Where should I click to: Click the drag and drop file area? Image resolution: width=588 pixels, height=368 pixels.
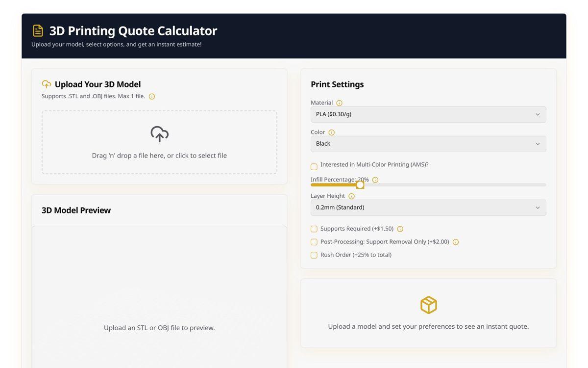(x=159, y=142)
